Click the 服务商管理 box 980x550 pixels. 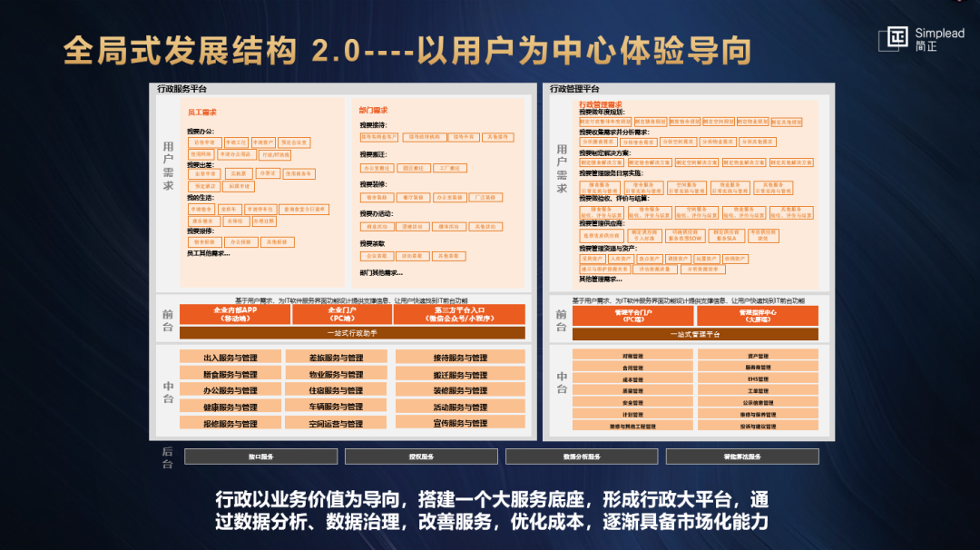758,368
